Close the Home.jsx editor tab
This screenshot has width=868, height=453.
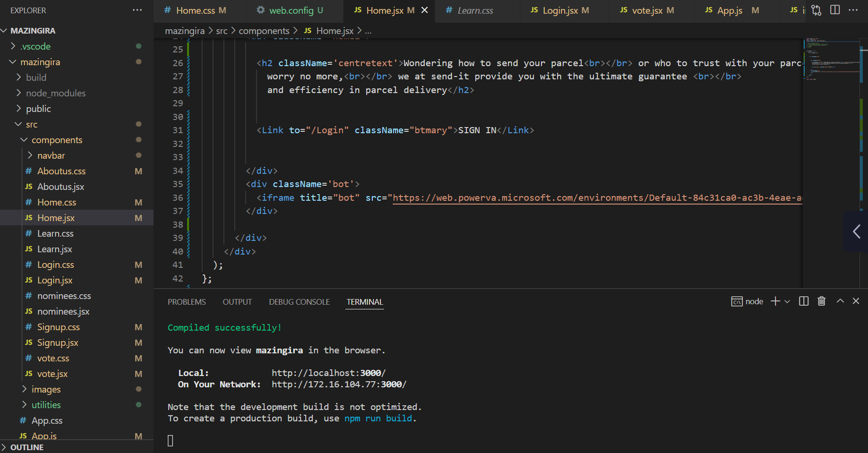tap(425, 10)
